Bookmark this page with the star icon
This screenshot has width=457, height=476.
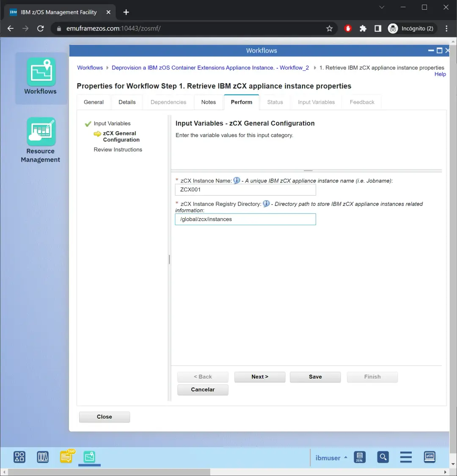click(329, 28)
